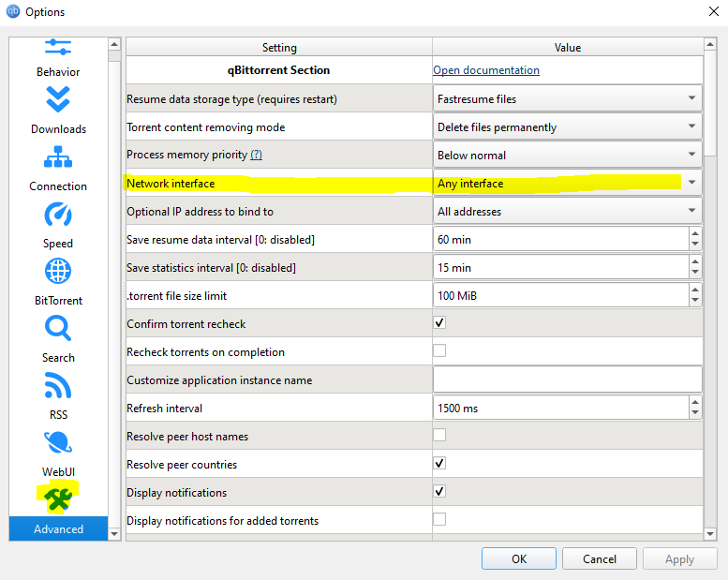The width and height of the screenshot is (728, 580).
Task: Click Apply button
Action: pyautogui.click(x=679, y=558)
